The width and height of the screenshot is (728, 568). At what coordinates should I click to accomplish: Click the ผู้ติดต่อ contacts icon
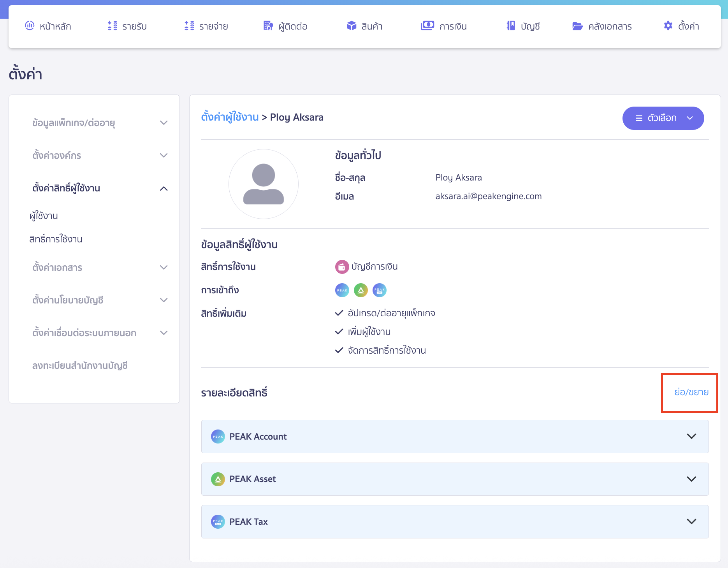tap(268, 26)
